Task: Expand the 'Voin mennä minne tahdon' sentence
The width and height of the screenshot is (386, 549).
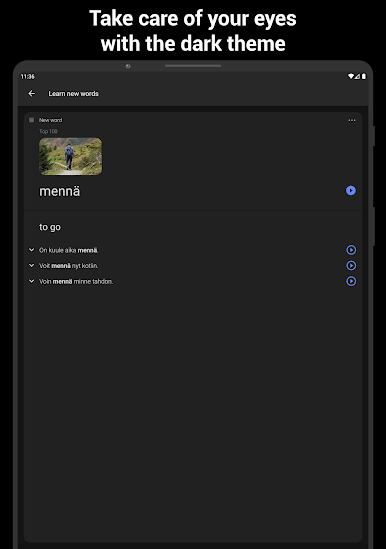Action: pyautogui.click(x=32, y=281)
